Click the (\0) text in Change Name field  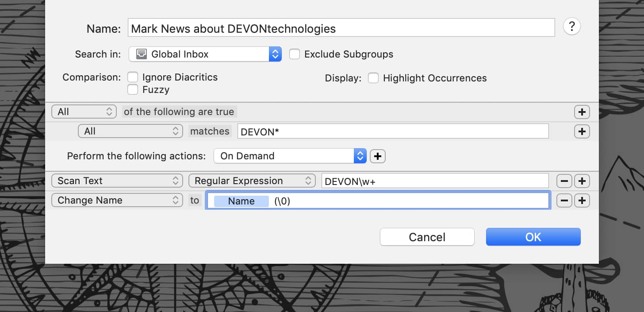pyautogui.click(x=282, y=201)
